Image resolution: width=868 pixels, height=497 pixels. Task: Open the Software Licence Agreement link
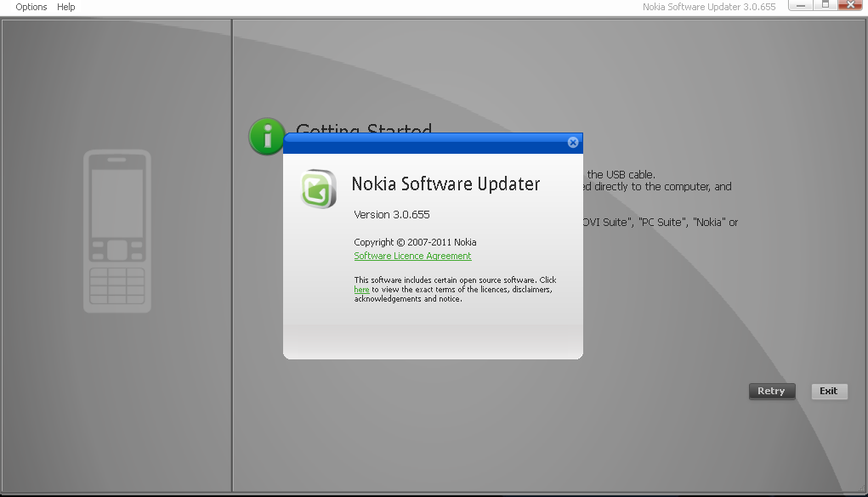(412, 256)
